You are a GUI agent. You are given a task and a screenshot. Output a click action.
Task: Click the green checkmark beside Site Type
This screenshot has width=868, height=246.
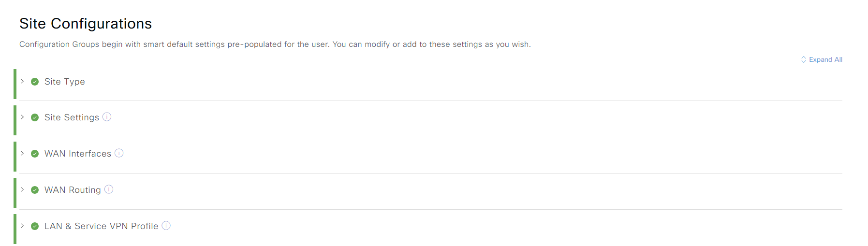pyautogui.click(x=35, y=82)
